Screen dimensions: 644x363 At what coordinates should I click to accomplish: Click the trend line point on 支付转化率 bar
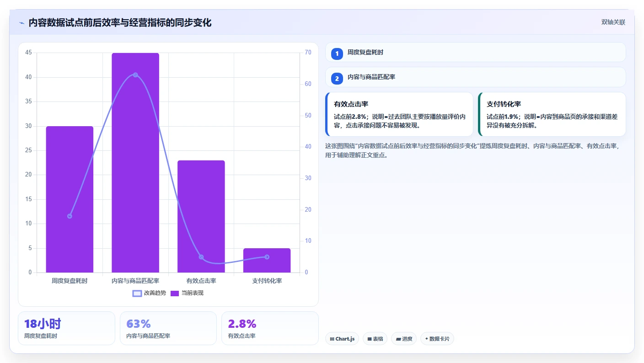(x=267, y=257)
